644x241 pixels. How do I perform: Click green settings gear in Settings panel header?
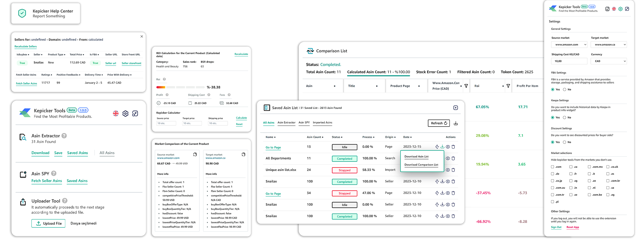point(620,9)
